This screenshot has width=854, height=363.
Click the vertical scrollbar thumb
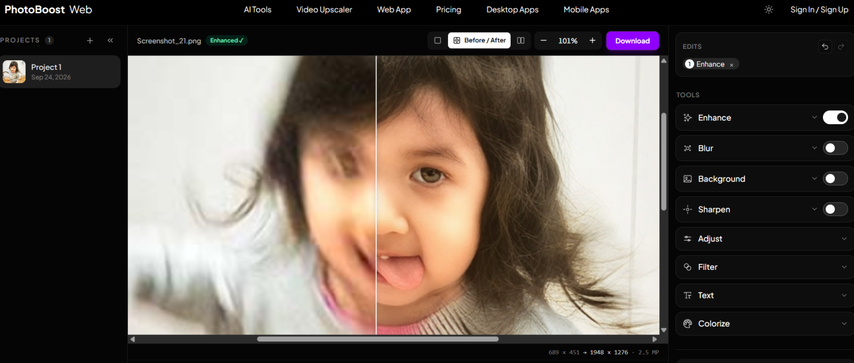coord(663,161)
